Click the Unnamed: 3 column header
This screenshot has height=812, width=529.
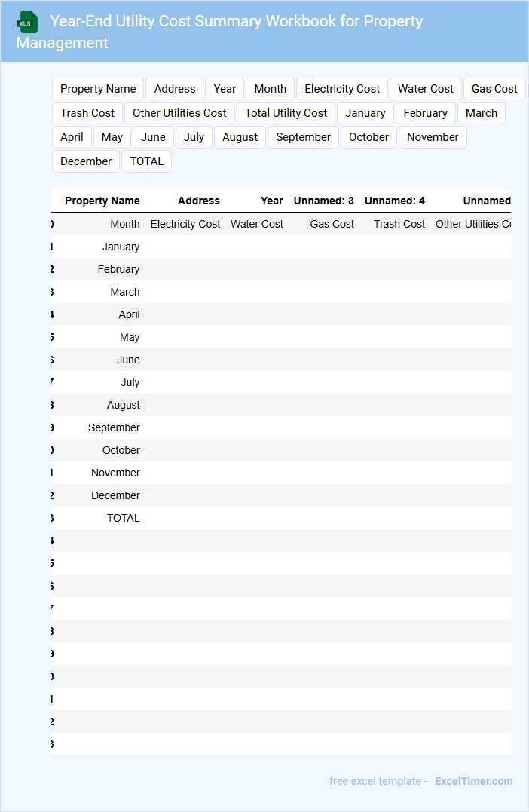click(323, 201)
